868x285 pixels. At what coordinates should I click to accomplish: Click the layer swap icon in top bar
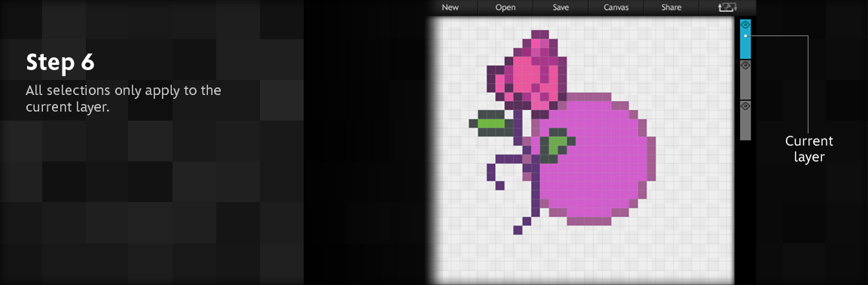point(727,8)
